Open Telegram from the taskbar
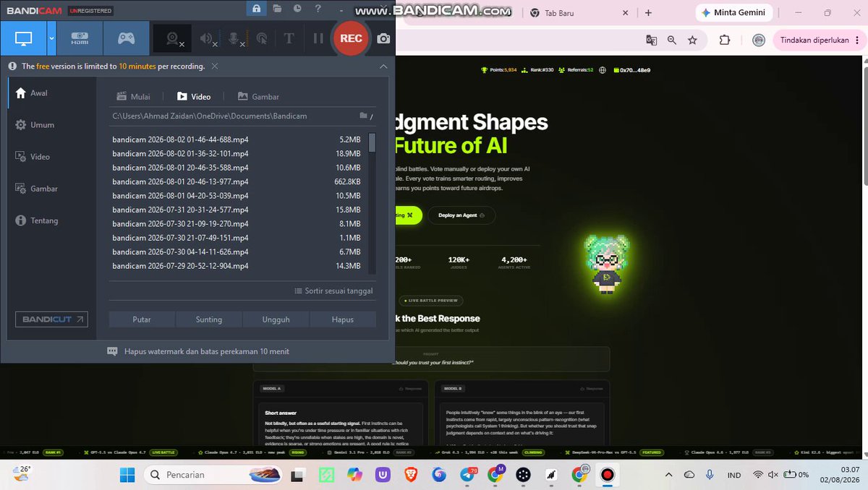Image resolution: width=868 pixels, height=490 pixels. tap(467, 475)
